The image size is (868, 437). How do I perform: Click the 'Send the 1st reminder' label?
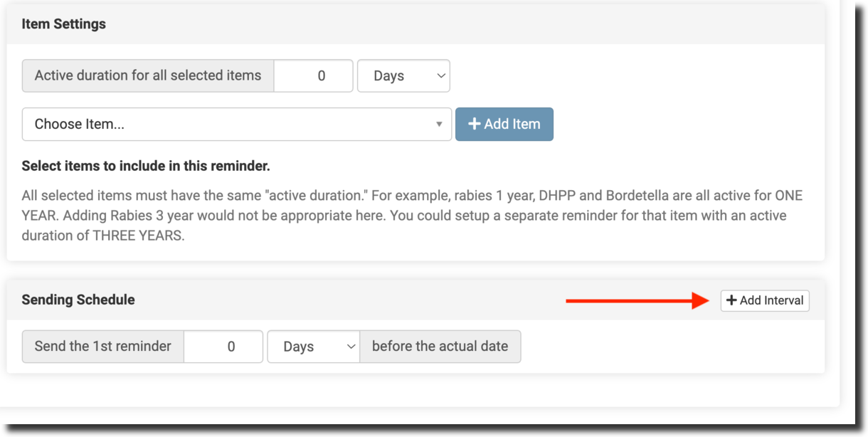(x=103, y=347)
